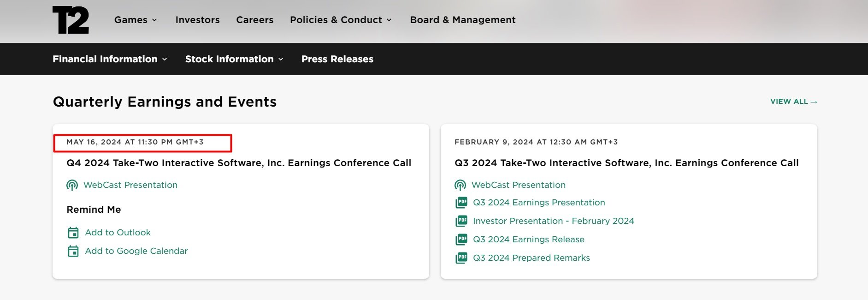Go to the Investors page
This screenshot has height=300, width=868.
tap(197, 20)
